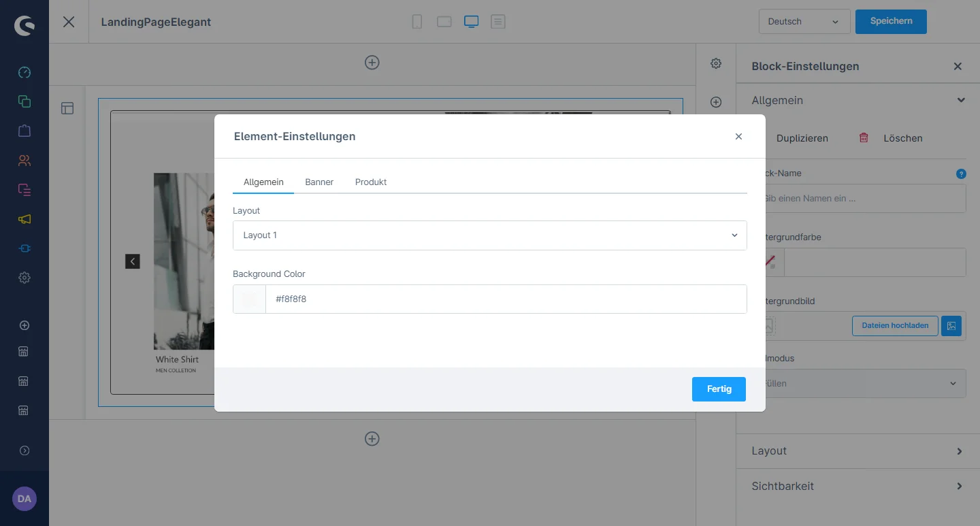Click the Speichern button

coord(891,21)
